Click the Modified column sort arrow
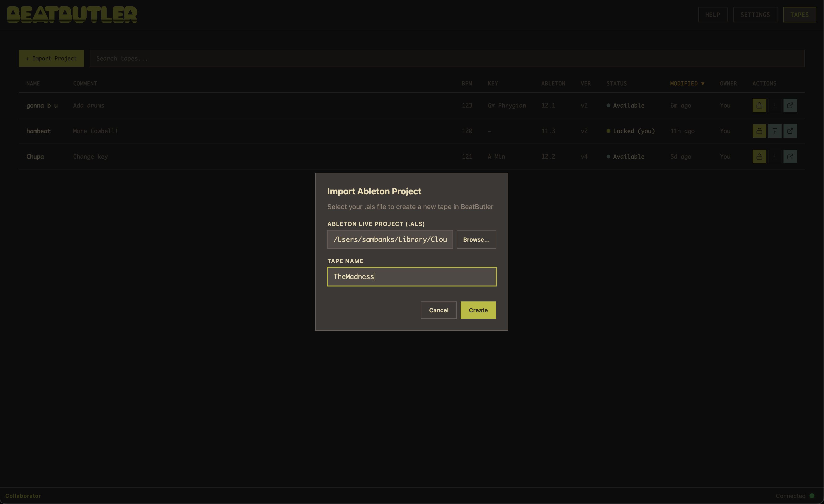 coord(702,84)
